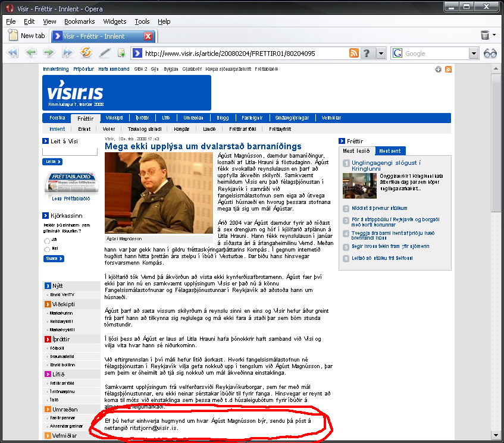Open the Kompás sub-navigation link
The width and height of the screenshot is (504, 443).
coord(181,129)
